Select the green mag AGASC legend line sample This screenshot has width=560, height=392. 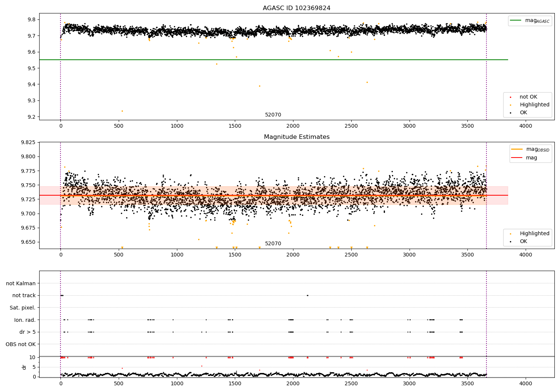516,21
